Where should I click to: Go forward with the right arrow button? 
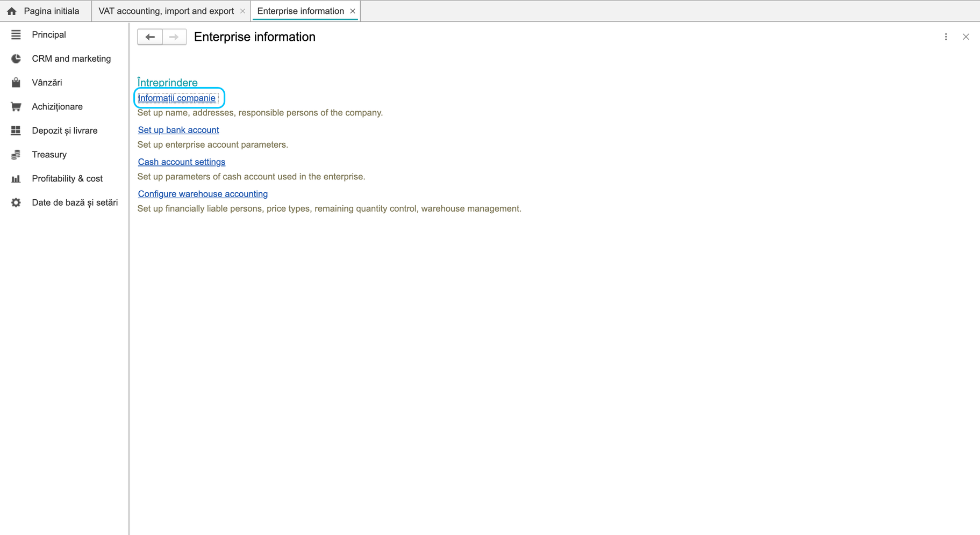pyautogui.click(x=174, y=37)
